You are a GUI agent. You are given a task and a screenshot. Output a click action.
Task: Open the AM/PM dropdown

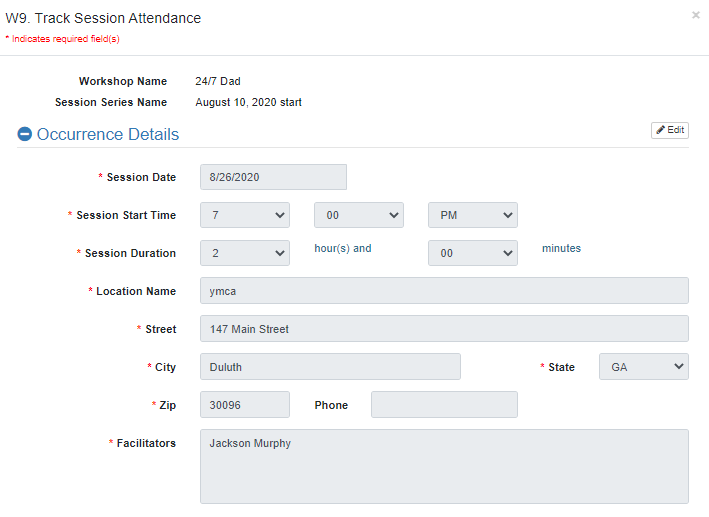[473, 215]
